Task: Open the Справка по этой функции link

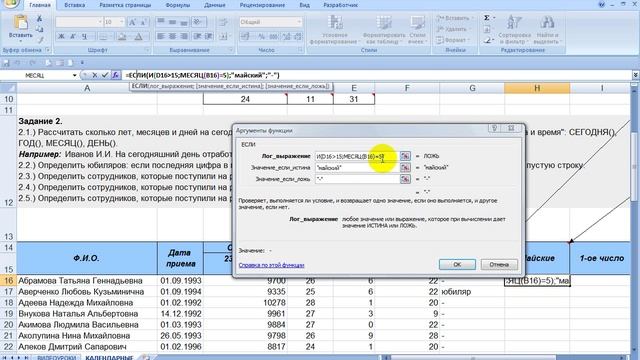Action: pyautogui.click(x=271, y=265)
